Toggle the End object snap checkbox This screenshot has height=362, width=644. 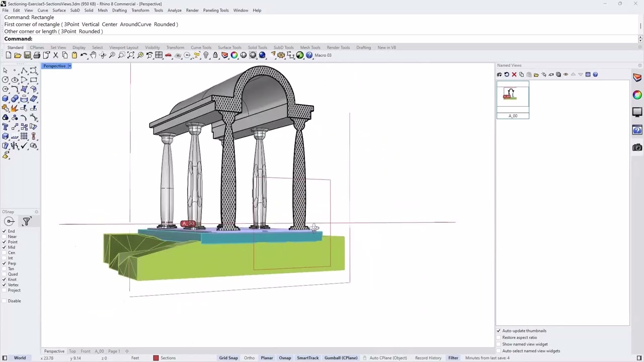pos(4,231)
